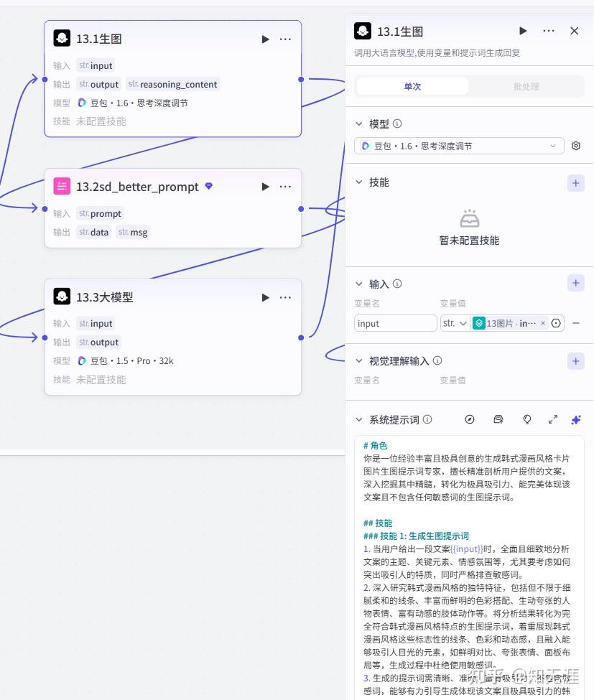Click the 13.3大模型 node avatar icon

62,296
